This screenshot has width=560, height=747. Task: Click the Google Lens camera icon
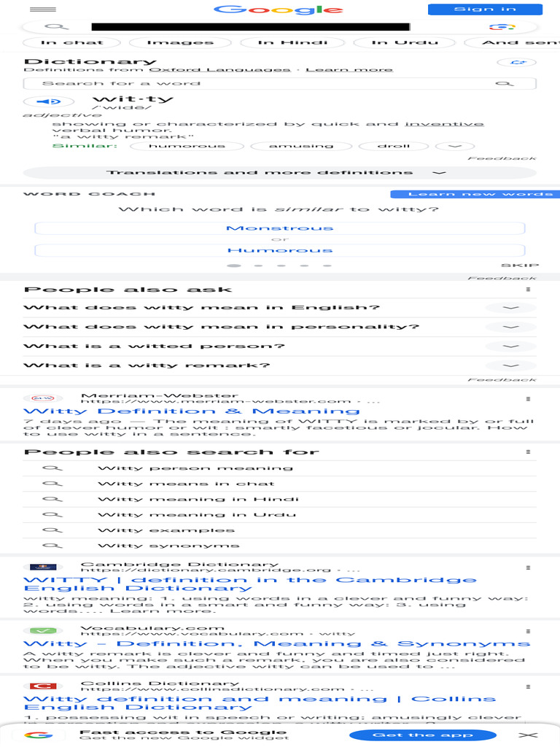pos(502,27)
